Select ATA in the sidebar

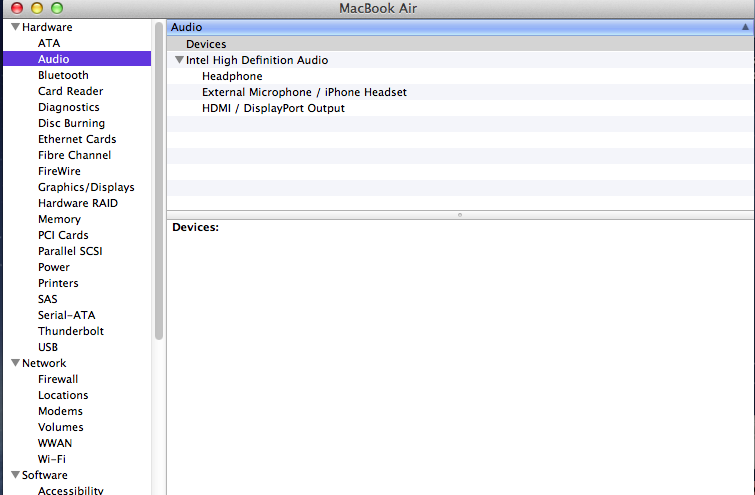(x=49, y=43)
